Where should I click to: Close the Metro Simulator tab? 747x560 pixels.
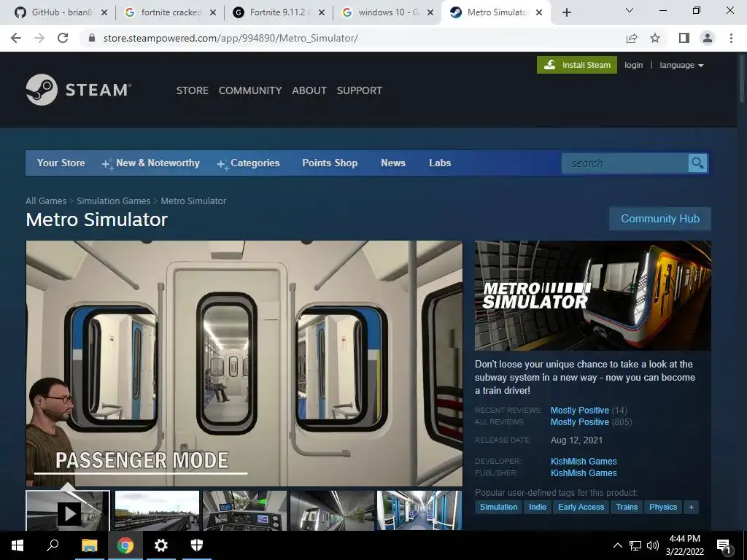539,12
